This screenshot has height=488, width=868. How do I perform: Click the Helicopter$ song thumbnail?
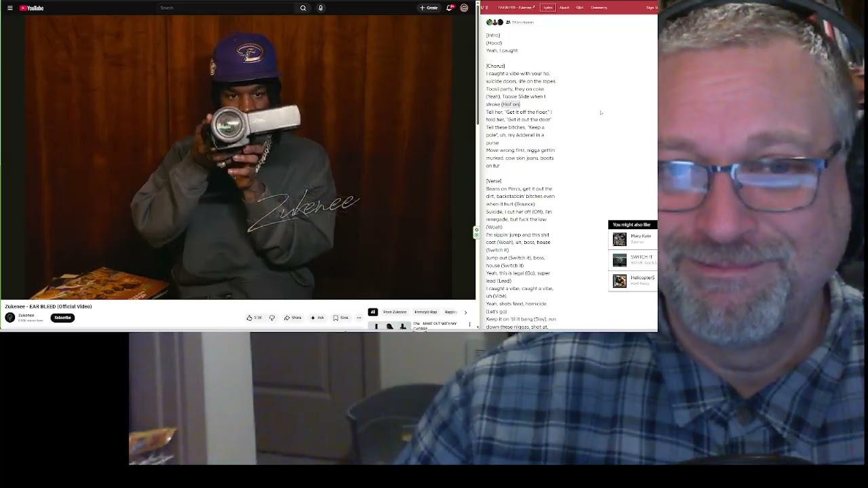click(619, 281)
